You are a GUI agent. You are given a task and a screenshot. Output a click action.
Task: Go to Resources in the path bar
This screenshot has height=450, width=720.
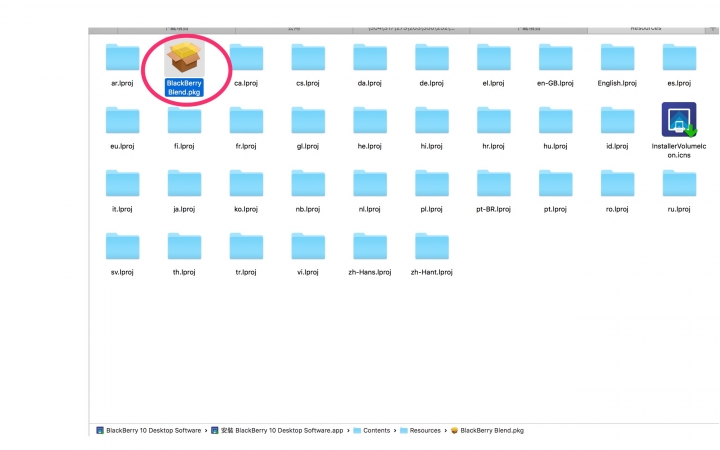pos(420,430)
